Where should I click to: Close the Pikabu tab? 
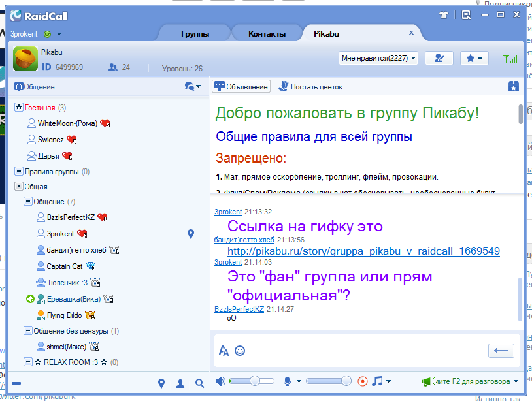[411, 33]
